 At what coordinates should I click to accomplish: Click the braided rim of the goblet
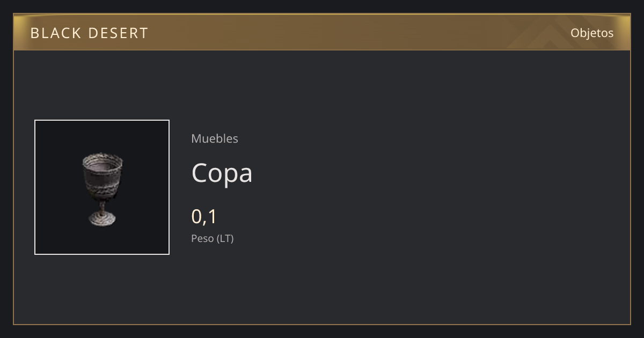click(103, 159)
